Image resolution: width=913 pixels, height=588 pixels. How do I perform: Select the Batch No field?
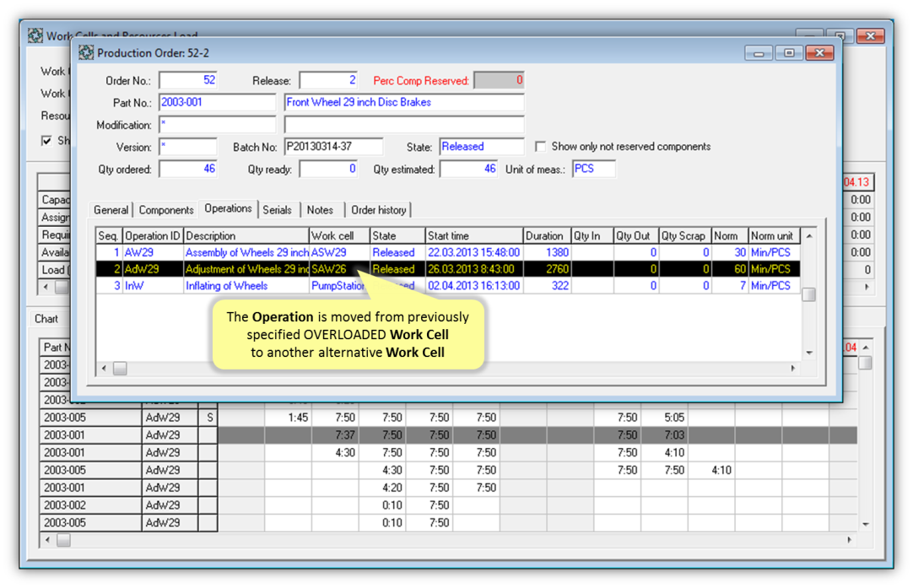coord(333,147)
